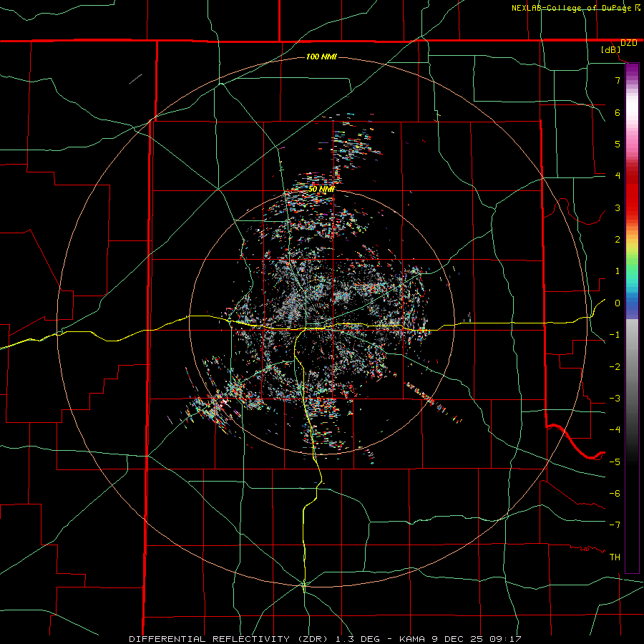Click the 6 value on the color scale
The height and width of the screenshot is (644, 644).
coord(618,112)
